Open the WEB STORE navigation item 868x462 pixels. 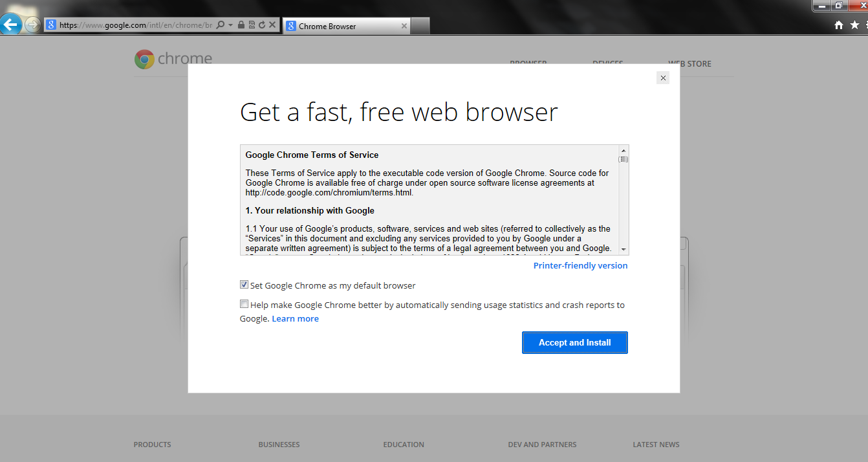pyautogui.click(x=689, y=63)
